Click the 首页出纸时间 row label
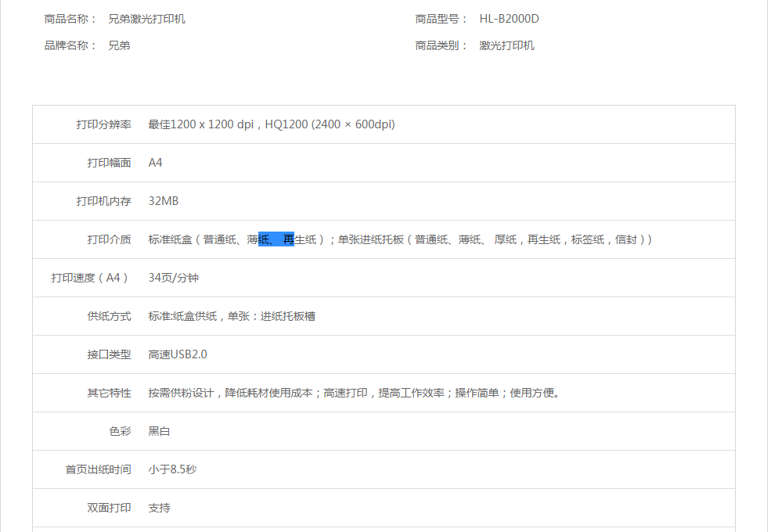Viewport: 771px width, 532px height. pyautogui.click(x=99, y=470)
